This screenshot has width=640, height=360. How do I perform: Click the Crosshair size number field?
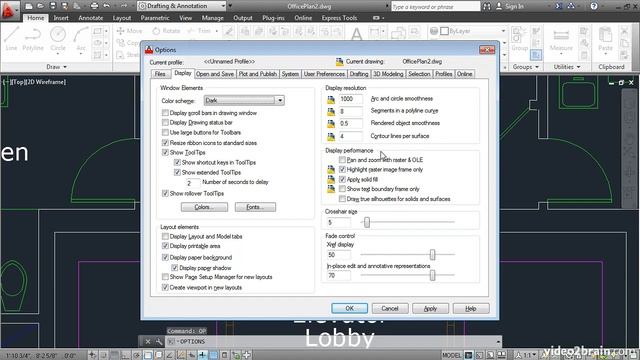click(x=338, y=222)
